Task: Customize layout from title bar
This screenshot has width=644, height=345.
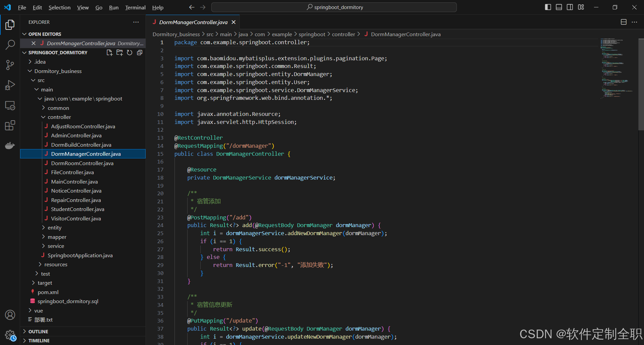Action: (x=581, y=7)
